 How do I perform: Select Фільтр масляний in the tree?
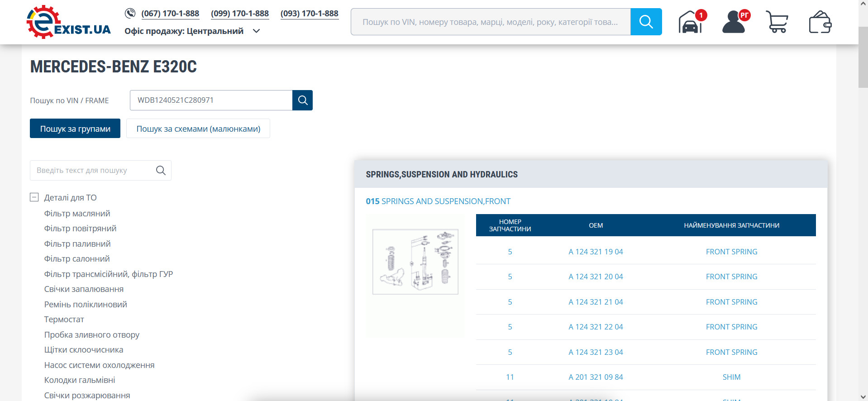[x=77, y=214]
